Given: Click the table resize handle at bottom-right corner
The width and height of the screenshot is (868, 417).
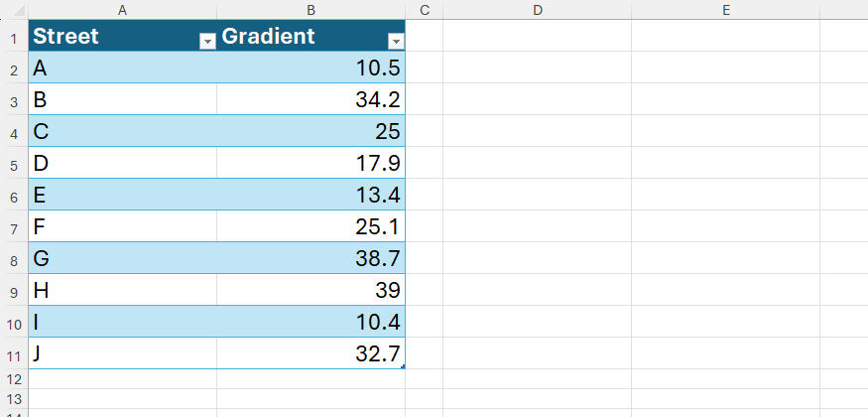Looking at the screenshot, I should (x=403, y=367).
